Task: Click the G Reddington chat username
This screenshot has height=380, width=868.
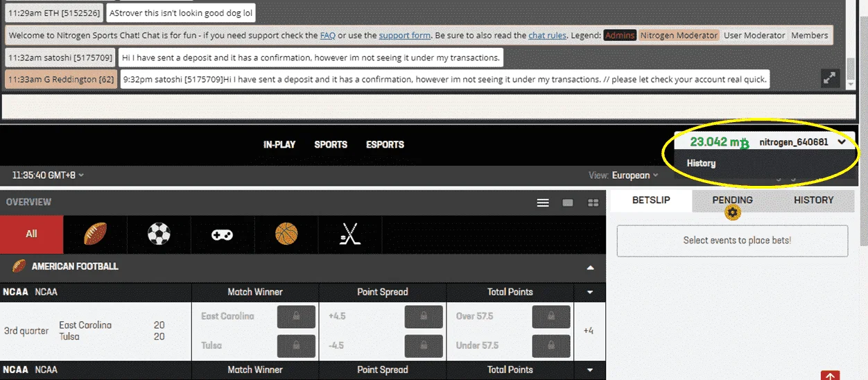Action: pos(60,79)
